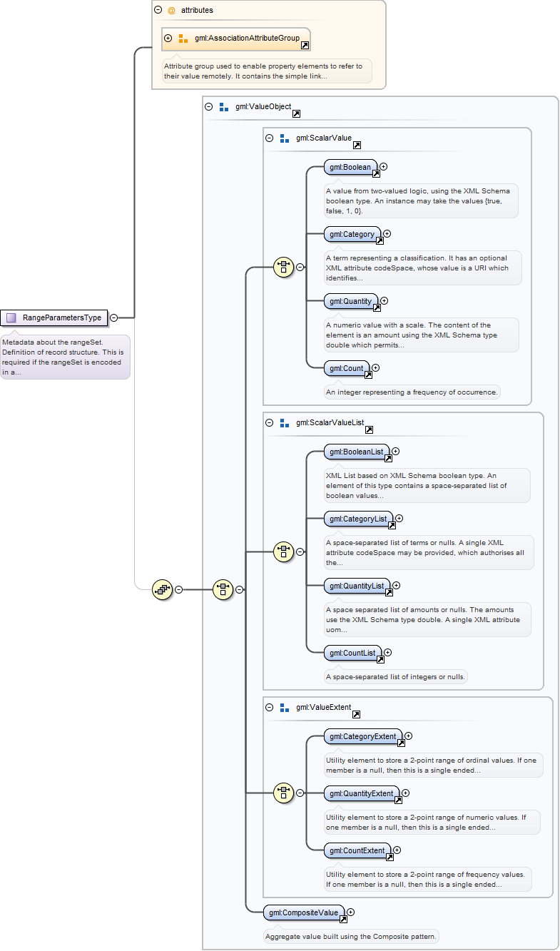Screen dimensions: 560x951
Task: Collapse the sequence compositor after RangeParametersType
Action: [x=178, y=589]
